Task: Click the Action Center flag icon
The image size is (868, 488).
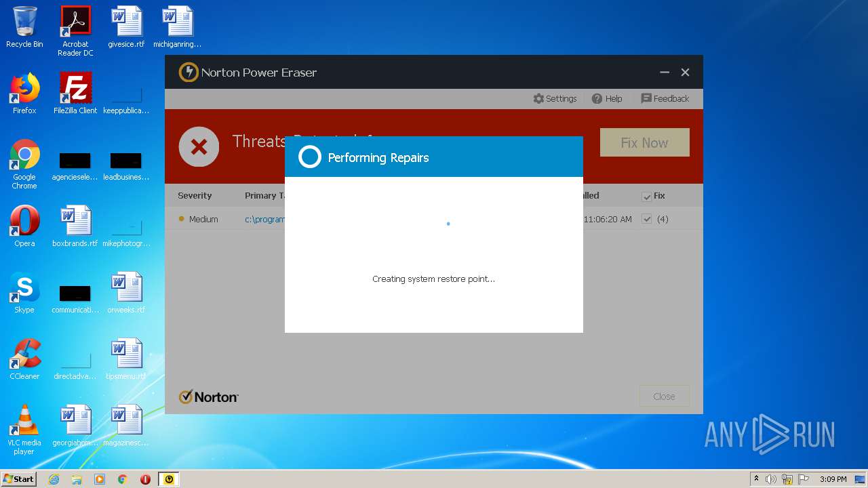Action: pos(804,479)
